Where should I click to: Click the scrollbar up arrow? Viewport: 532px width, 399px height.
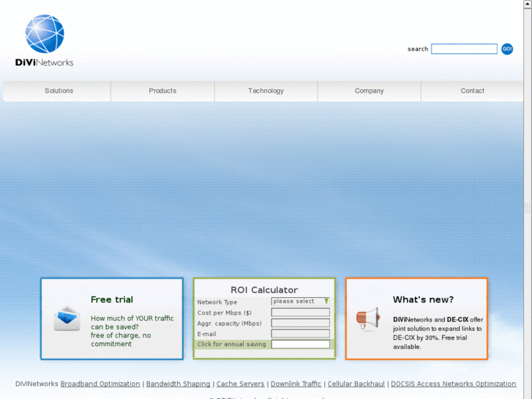(x=528, y=4)
